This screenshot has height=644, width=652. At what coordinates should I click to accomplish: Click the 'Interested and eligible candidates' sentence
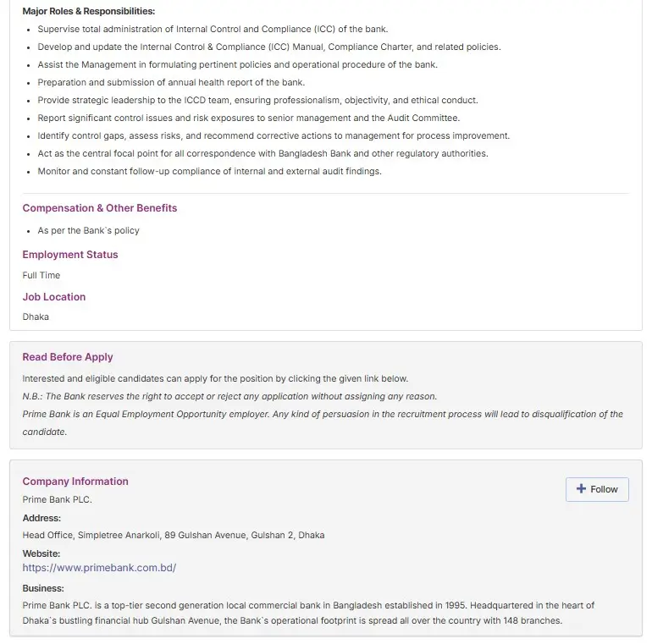[215, 378]
